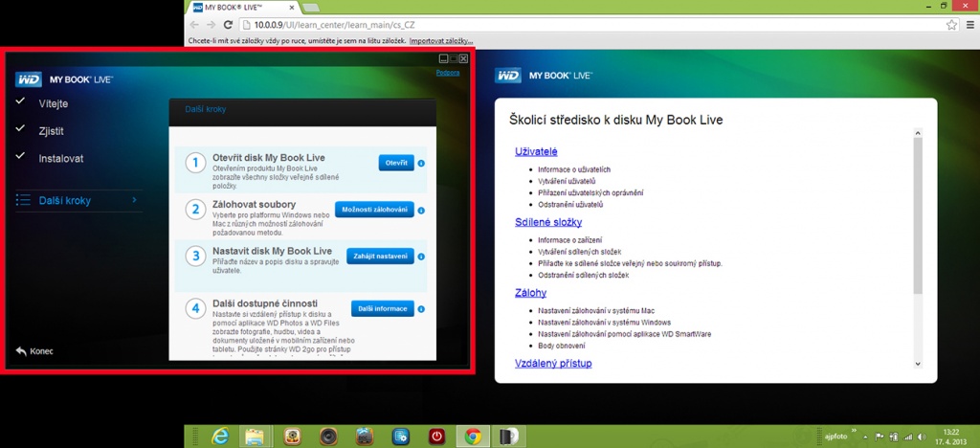Select the Vítejte step in sidebar
This screenshot has width=980, height=448.
point(54,103)
